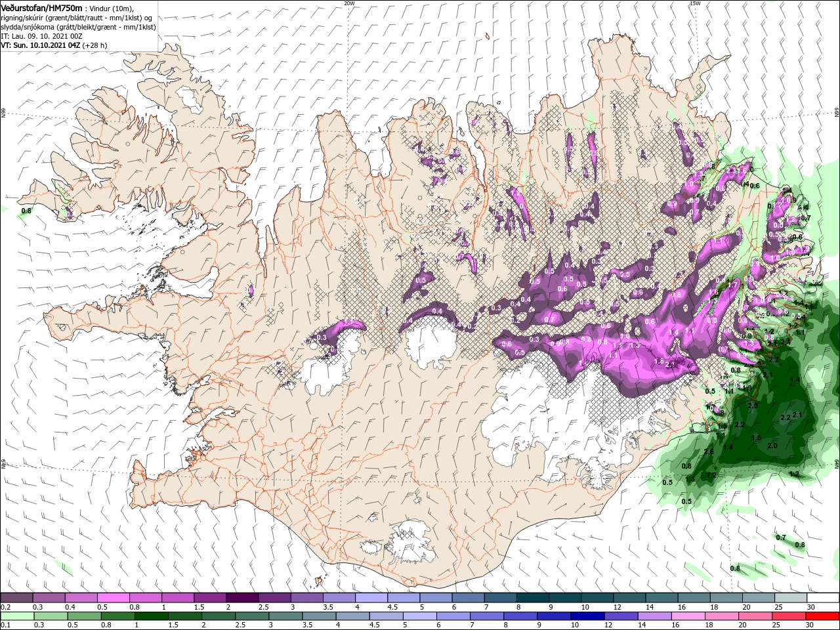Click the rain legend swatch for 7
This screenshot has width=840, height=630.
tap(487, 616)
